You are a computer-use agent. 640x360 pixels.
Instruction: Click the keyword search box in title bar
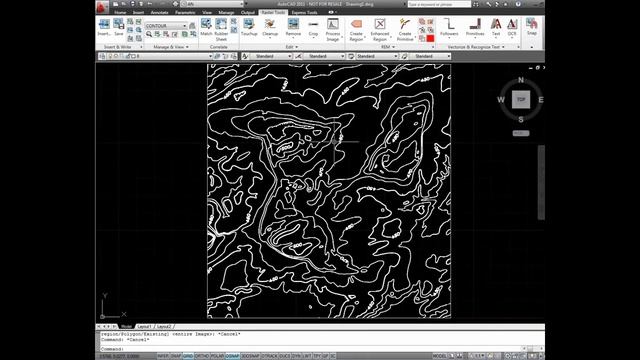coord(439,4)
